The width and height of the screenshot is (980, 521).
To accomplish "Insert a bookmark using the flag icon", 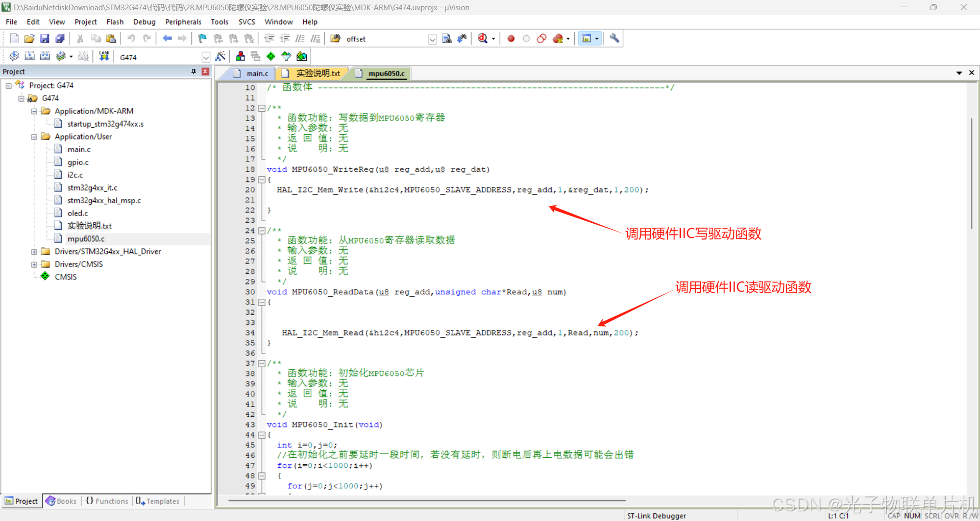I will point(203,38).
